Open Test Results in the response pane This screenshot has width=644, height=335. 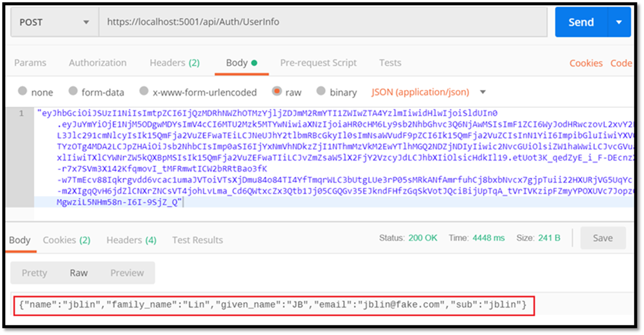point(197,240)
